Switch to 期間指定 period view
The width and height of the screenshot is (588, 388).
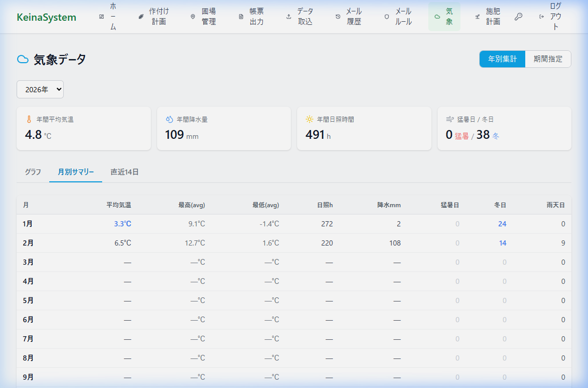click(548, 59)
